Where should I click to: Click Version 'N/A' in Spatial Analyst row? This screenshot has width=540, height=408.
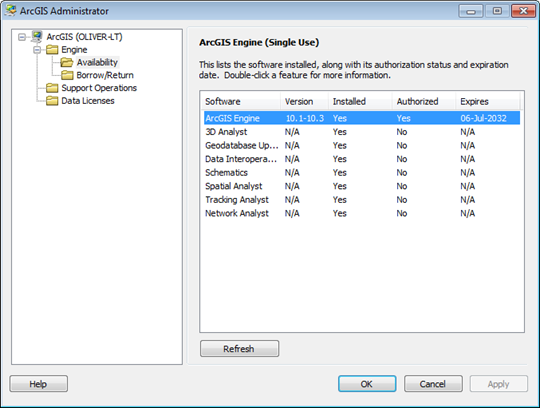point(292,186)
